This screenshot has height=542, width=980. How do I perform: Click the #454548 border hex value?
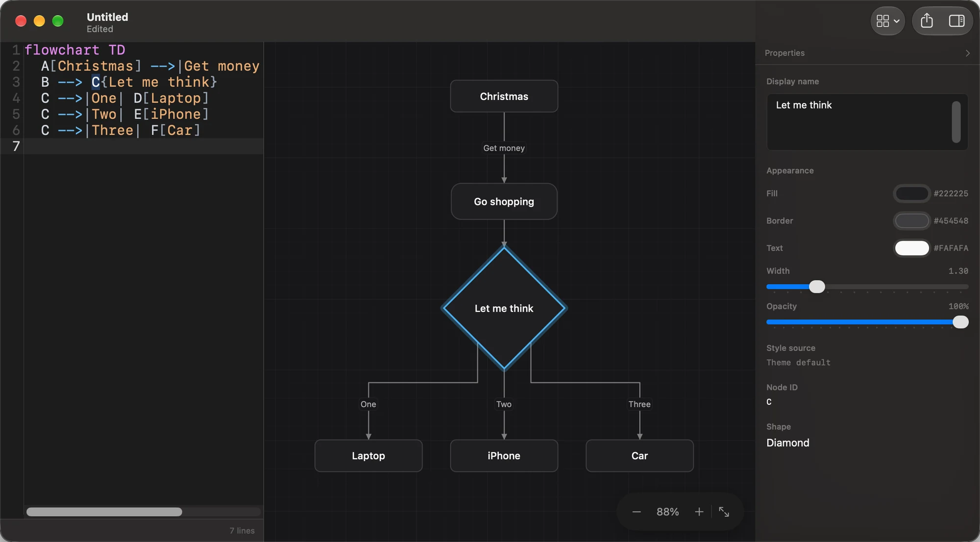point(951,221)
